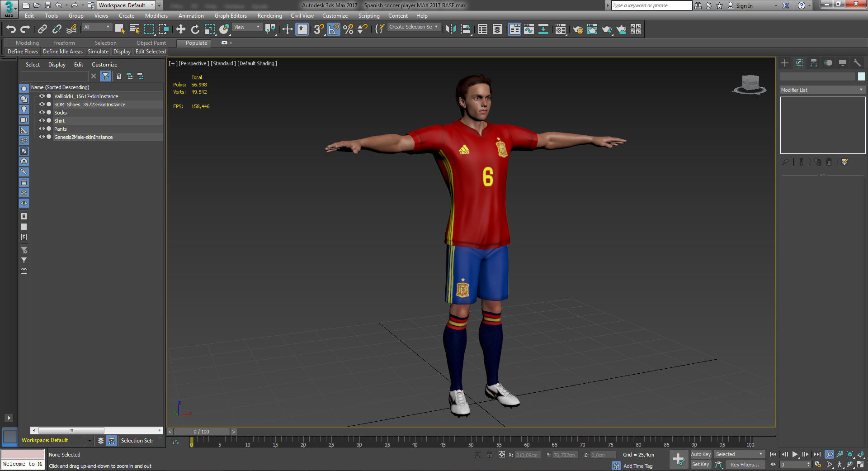868x471 pixels.
Task: Open the Key Filters... button
Action: pos(745,465)
